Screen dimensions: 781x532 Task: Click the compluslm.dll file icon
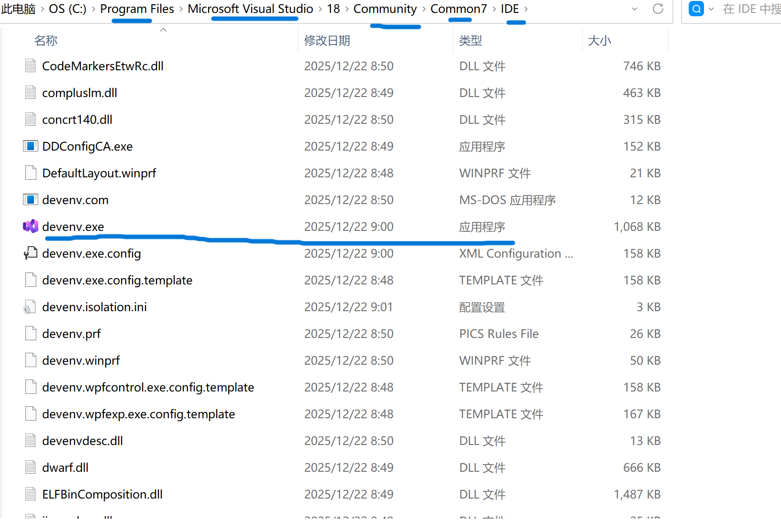coord(31,93)
